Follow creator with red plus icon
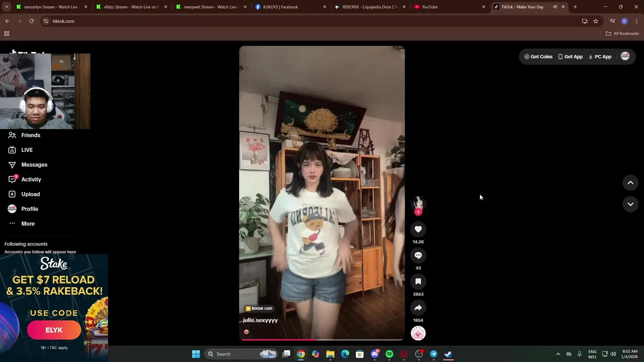644x362 pixels. pos(418,212)
